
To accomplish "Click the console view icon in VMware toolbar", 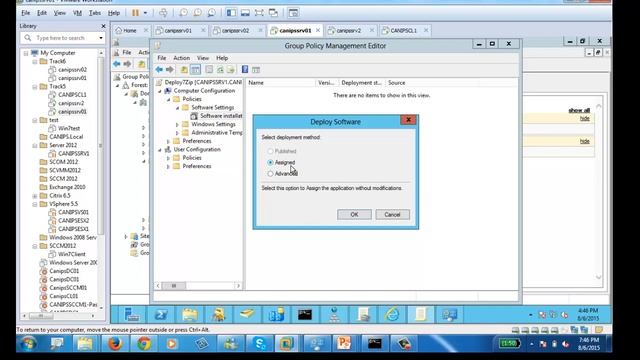I will 293,13.
